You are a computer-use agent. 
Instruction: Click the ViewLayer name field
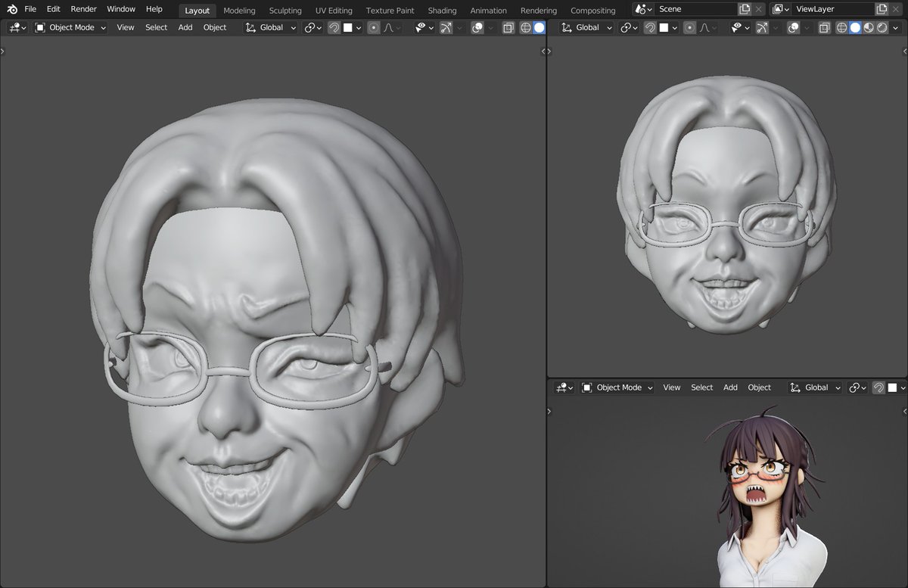(x=833, y=9)
